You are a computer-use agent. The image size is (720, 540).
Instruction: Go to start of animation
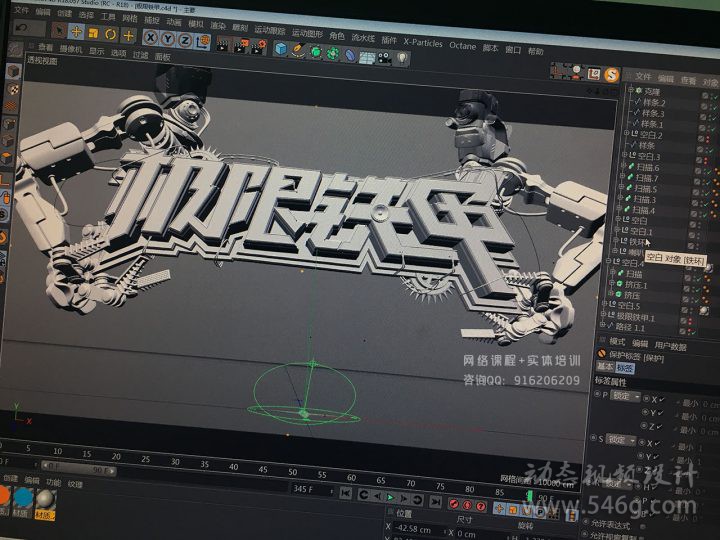click(x=346, y=493)
